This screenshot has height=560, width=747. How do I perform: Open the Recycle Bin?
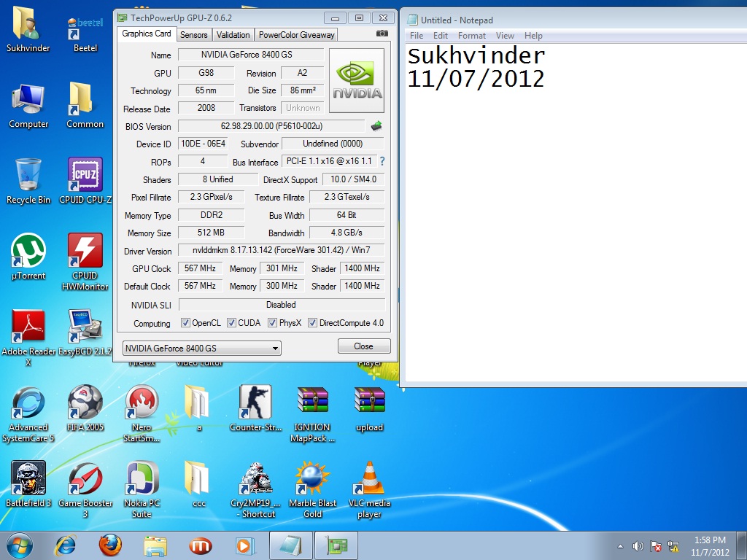(28, 181)
